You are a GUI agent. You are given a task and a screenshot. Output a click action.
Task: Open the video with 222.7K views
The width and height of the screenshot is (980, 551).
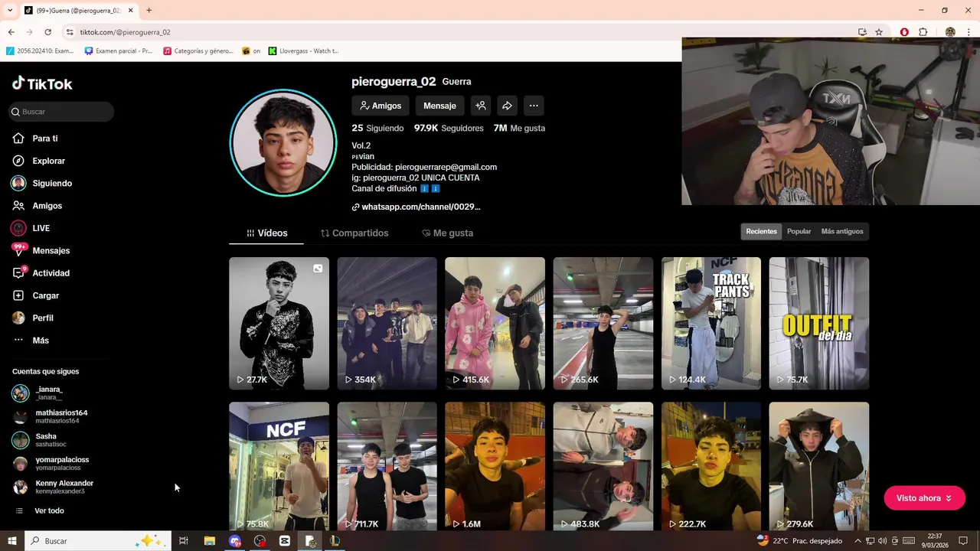[711, 466]
